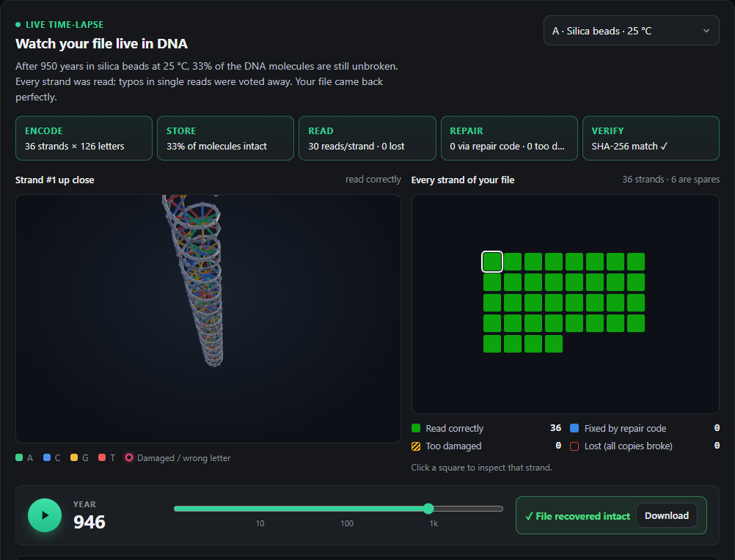Click the '1k' tick label on the slider
The width and height of the screenshot is (735, 560).
(434, 523)
